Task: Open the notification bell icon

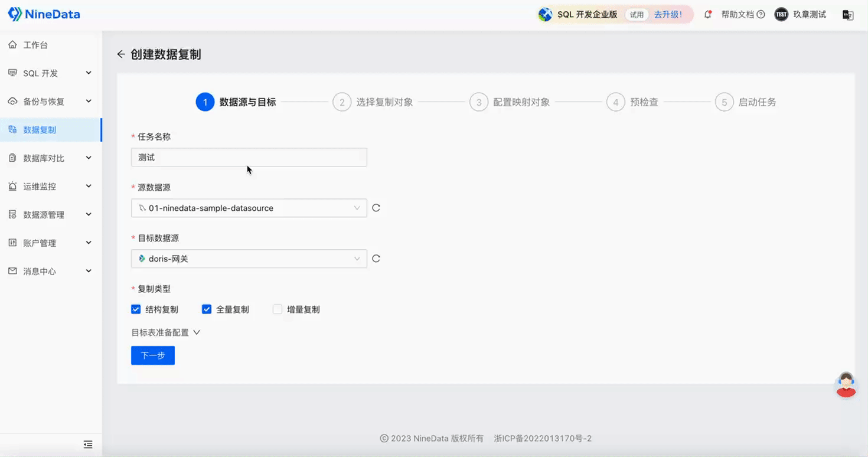Action: [707, 14]
